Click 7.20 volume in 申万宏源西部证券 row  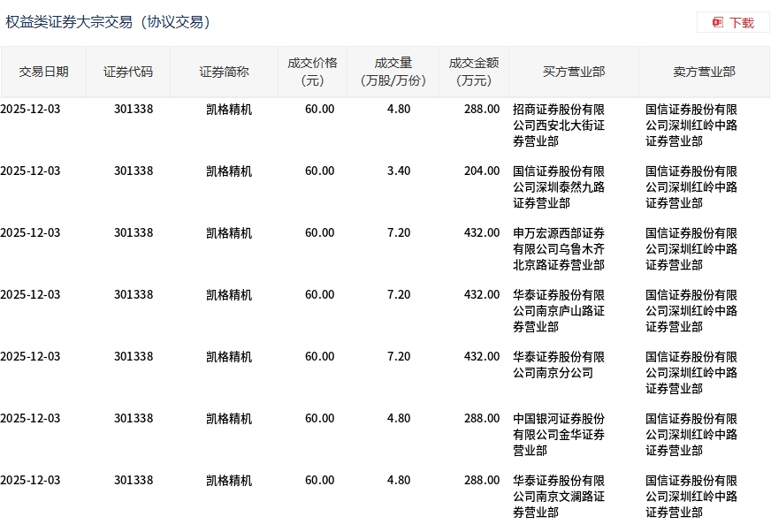pos(398,233)
